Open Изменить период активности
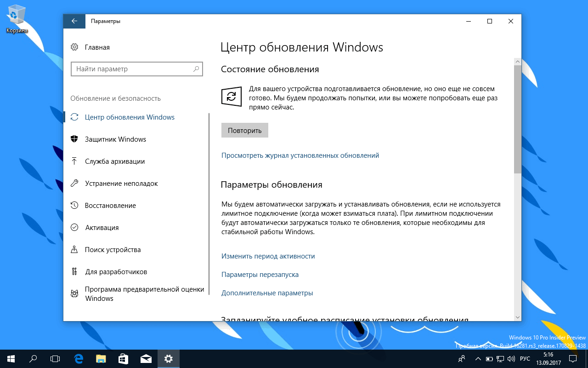This screenshot has width=588, height=368. [x=268, y=256]
